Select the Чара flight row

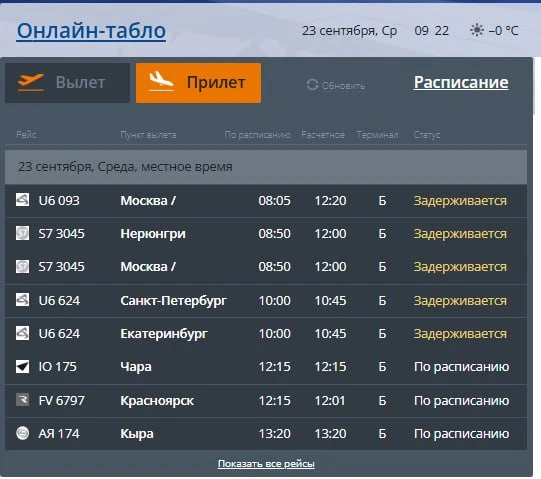(266, 366)
